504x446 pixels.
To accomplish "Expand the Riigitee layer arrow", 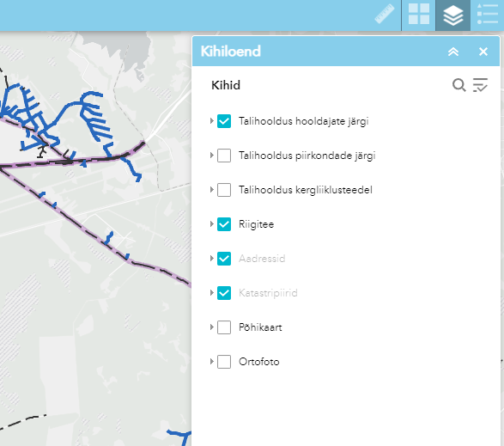I will (211, 224).
